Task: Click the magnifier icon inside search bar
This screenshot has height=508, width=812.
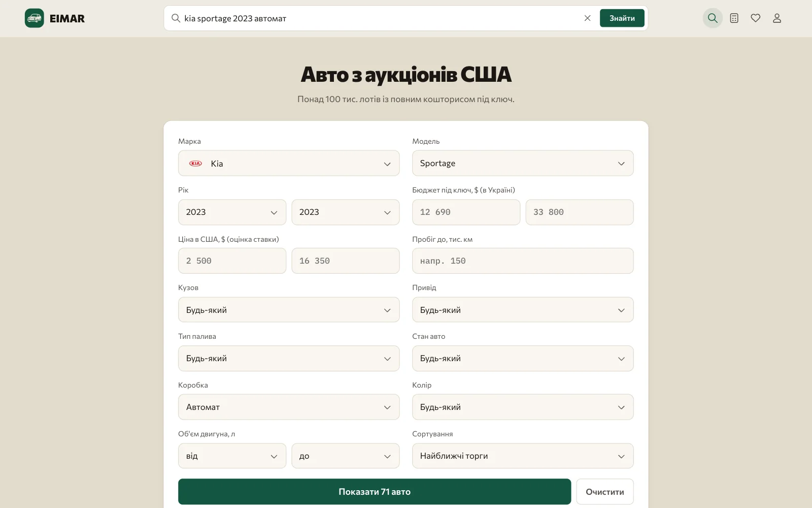Action: point(176,18)
